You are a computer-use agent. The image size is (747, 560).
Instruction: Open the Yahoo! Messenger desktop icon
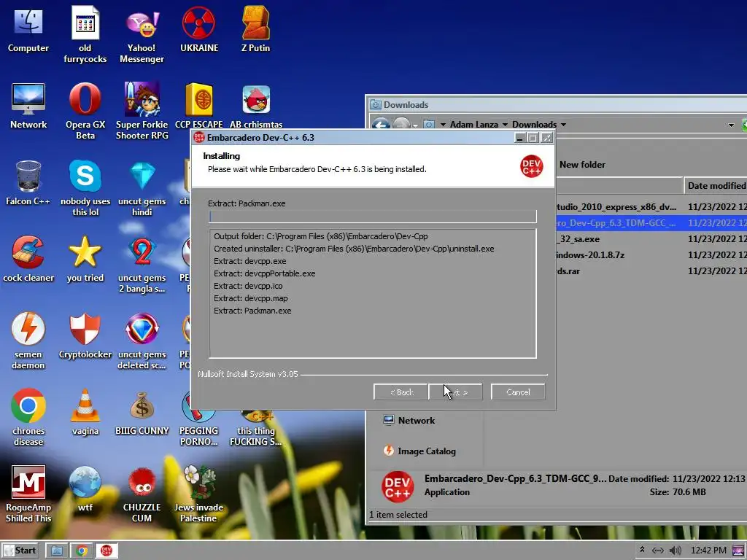coord(142,36)
